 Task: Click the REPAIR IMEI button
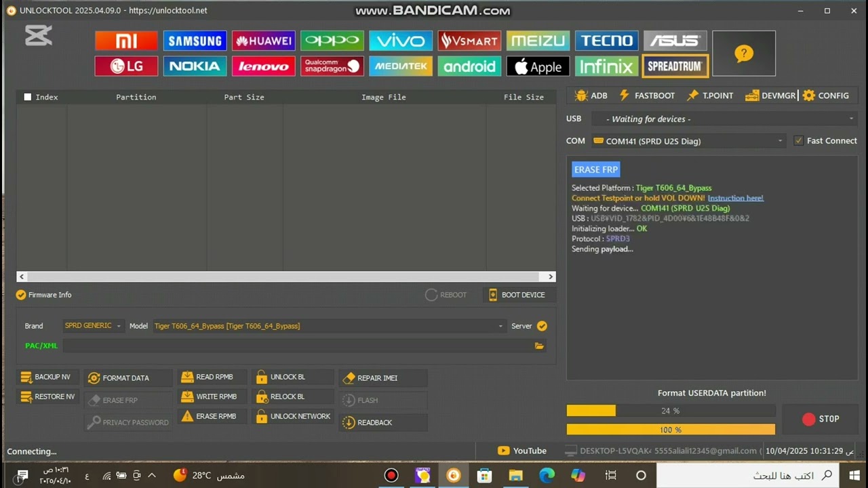(383, 378)
